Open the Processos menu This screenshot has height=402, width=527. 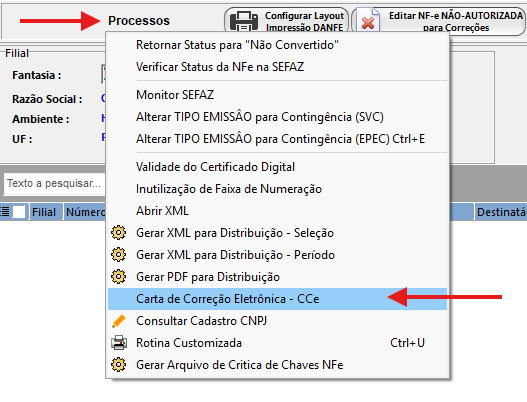click(x=139, y=21)
